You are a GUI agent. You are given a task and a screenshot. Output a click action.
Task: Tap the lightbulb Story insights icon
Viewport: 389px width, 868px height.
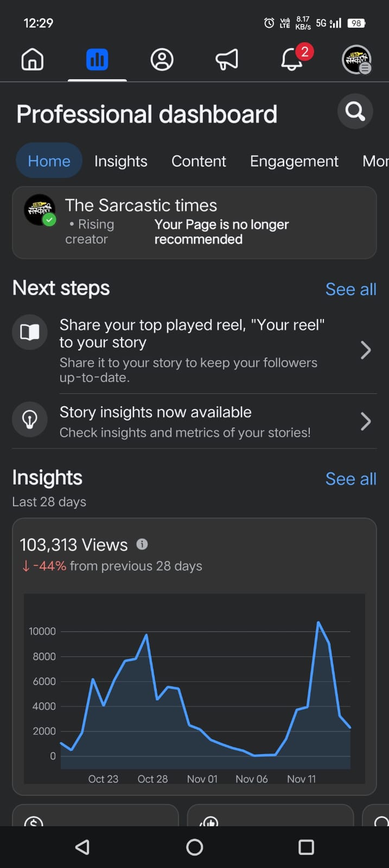(30, 419)
